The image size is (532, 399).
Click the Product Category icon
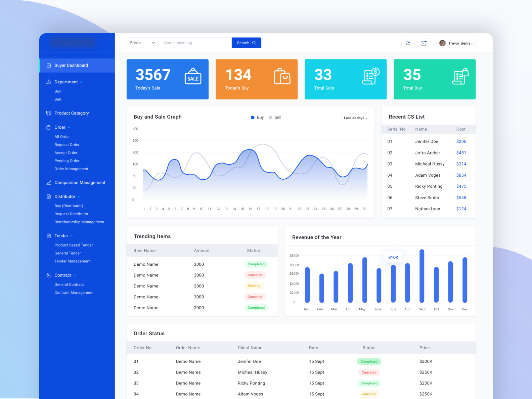(x=49, y=113)
